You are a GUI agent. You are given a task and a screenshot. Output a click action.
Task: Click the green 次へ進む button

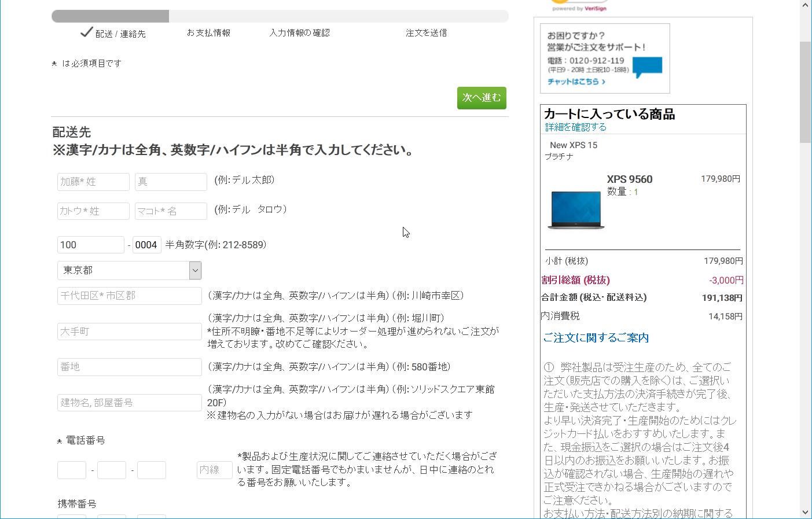(482, 98)
